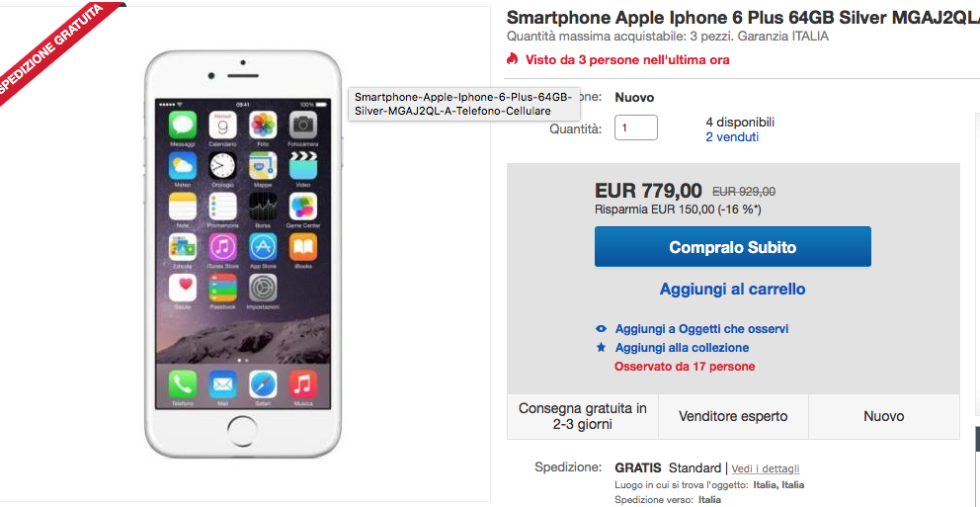Image resolution: width=980 pixels, height=507 pixels.
Task: Click the App Store icon on phone image
Action: tap(263, 247)
